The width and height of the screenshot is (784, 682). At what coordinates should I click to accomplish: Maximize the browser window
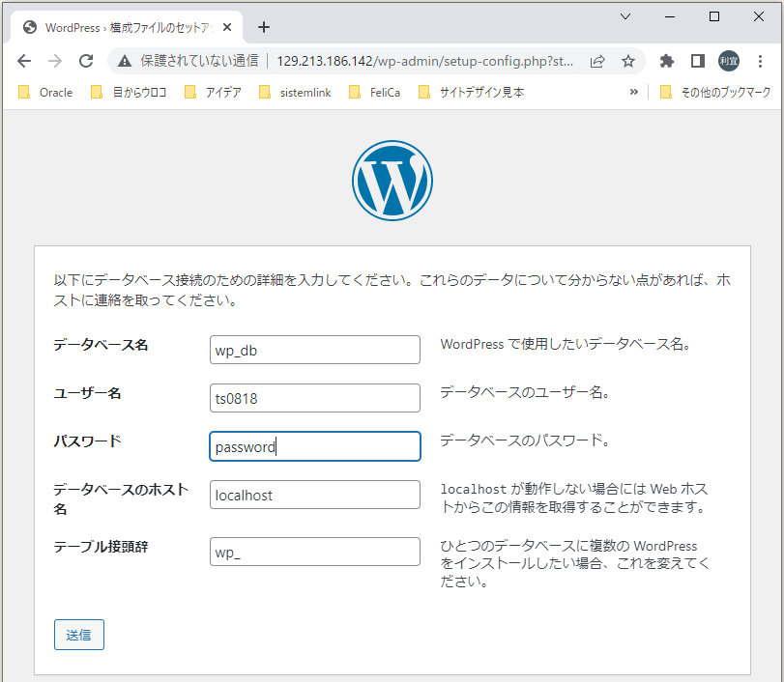(714, 16)
